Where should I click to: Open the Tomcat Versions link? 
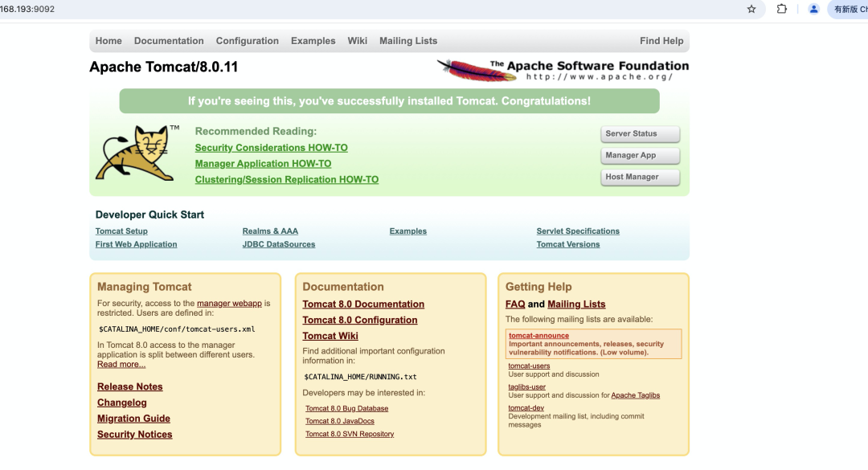568,245
